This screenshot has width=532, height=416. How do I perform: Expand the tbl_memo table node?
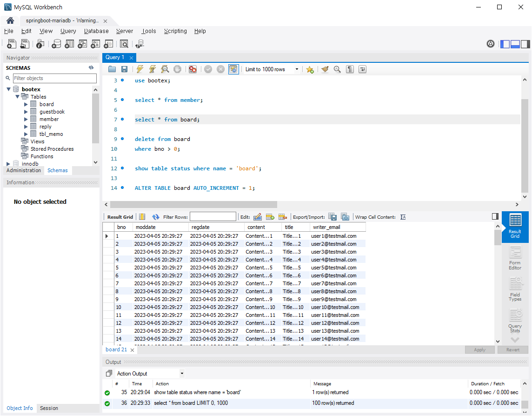click(x=26, y=134)
